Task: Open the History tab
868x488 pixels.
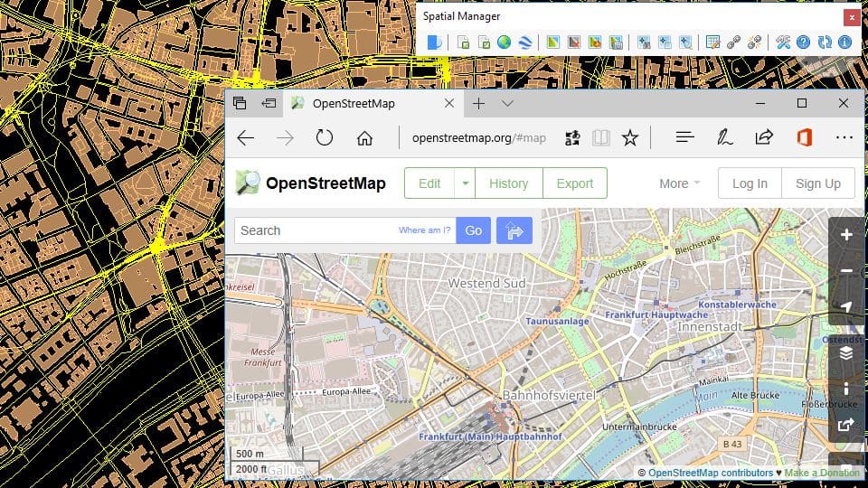Action: pos(509,183)
